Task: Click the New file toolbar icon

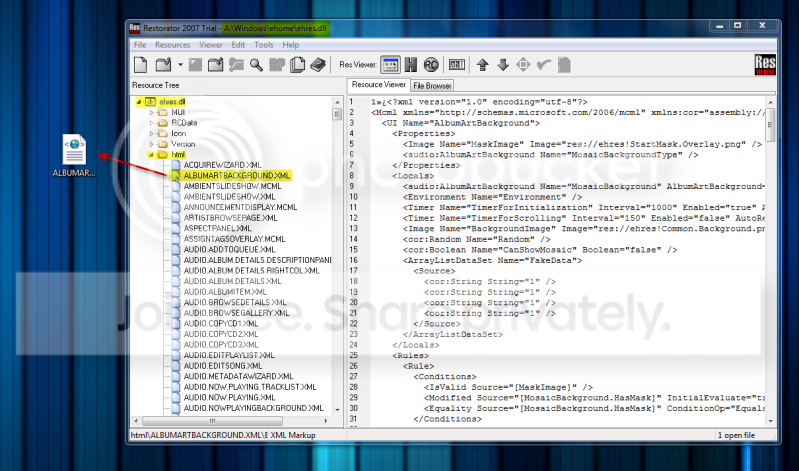Action: pyautogui.click(x=141, y=65)
